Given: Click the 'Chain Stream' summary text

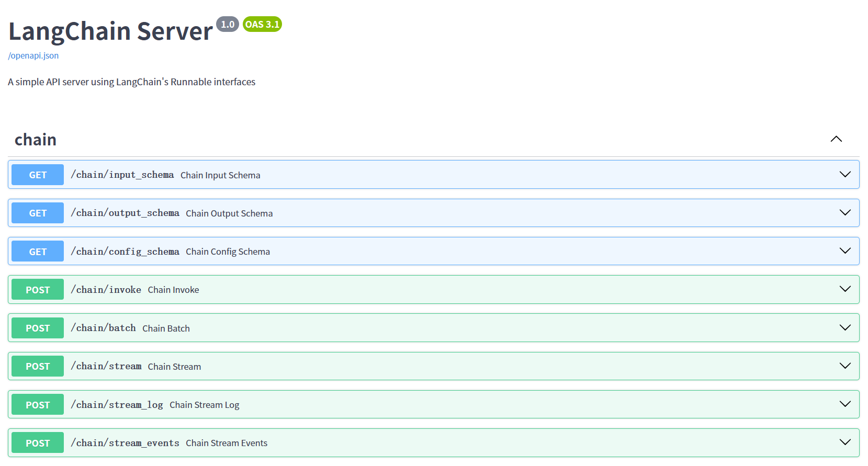Looking at the screenshot, I should (x=174, y=367).
